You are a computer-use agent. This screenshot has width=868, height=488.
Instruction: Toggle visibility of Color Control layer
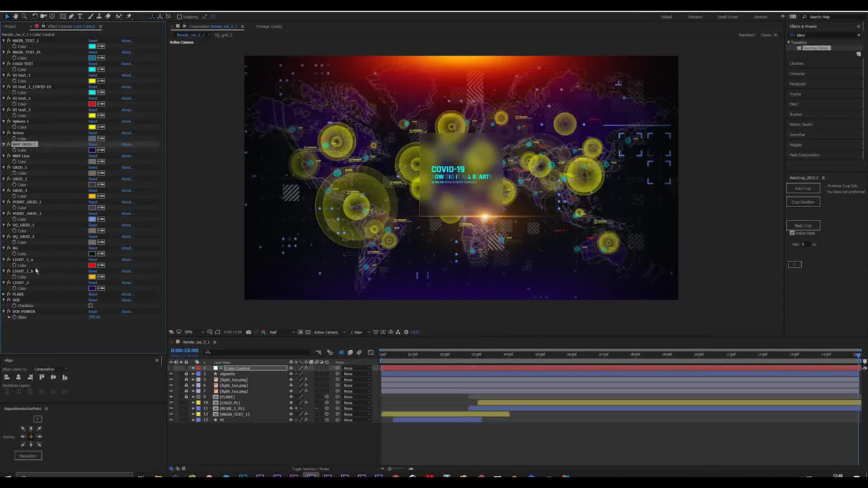pos(172,368)
